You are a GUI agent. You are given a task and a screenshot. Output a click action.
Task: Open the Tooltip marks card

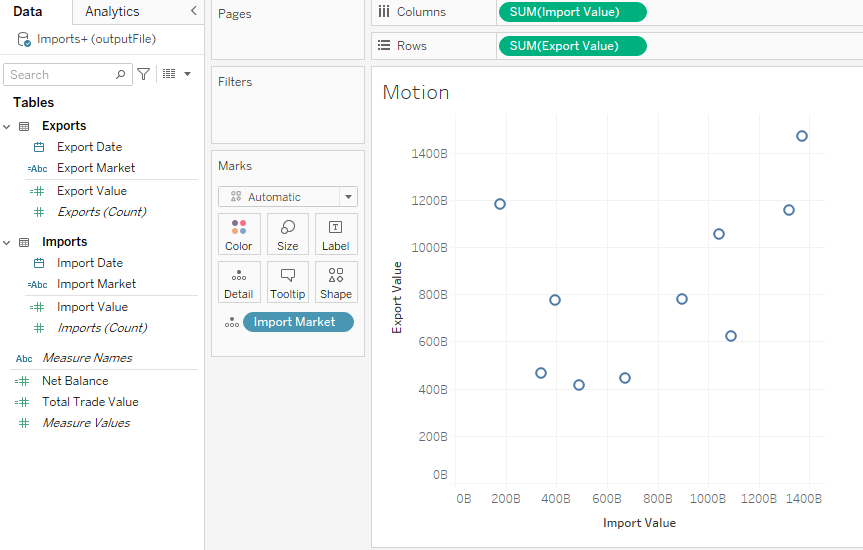[x=288, y=282]
